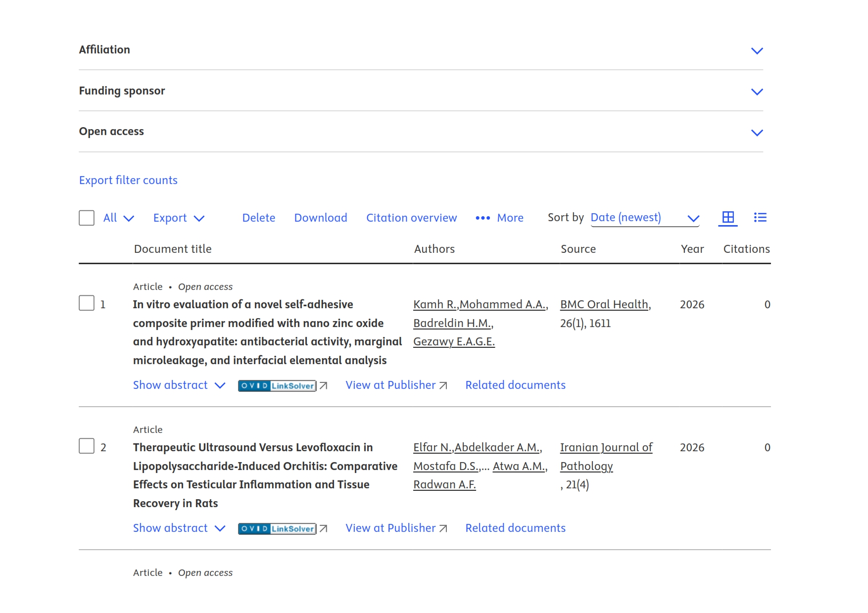
Task: Expand Funding sponsor filter chevron
Action: [757, 92]
